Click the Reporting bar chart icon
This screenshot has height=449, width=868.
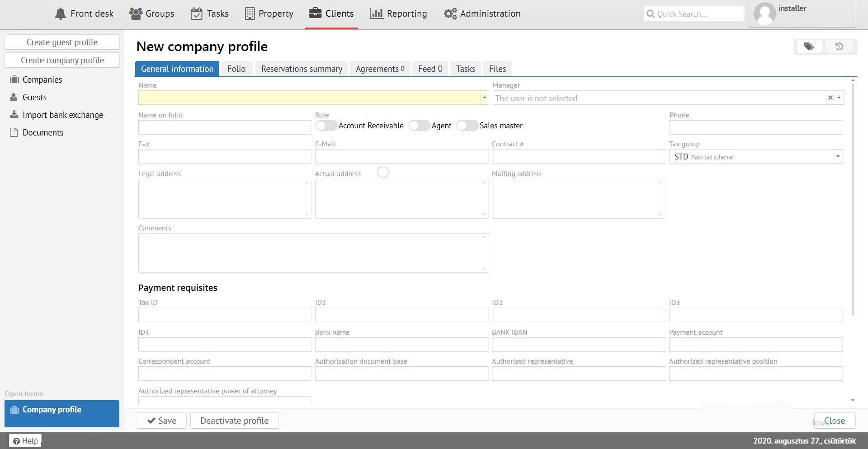376,14
